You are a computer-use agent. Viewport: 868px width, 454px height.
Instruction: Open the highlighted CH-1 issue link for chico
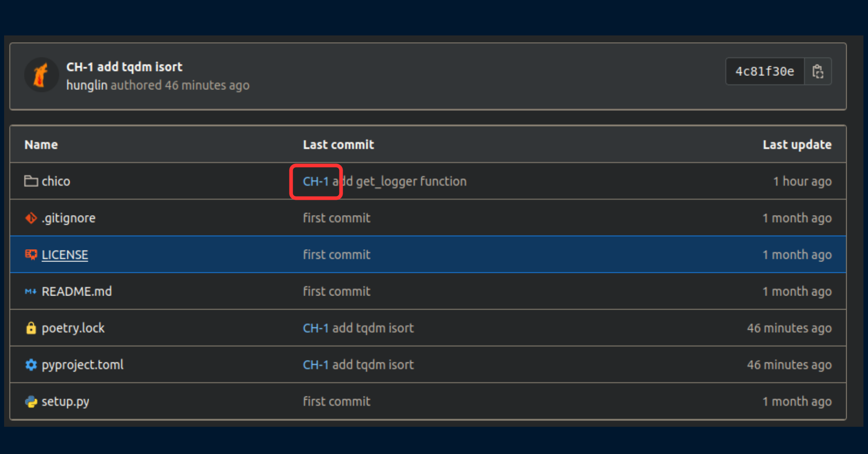[316, 181]
